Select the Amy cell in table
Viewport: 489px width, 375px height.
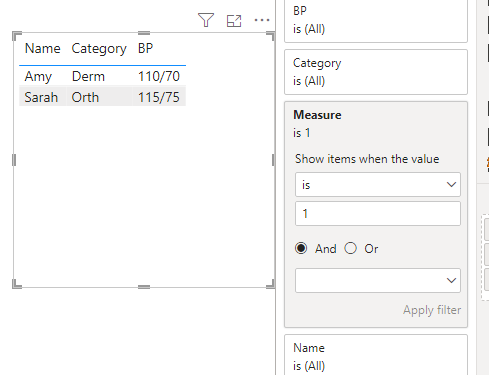38,77
